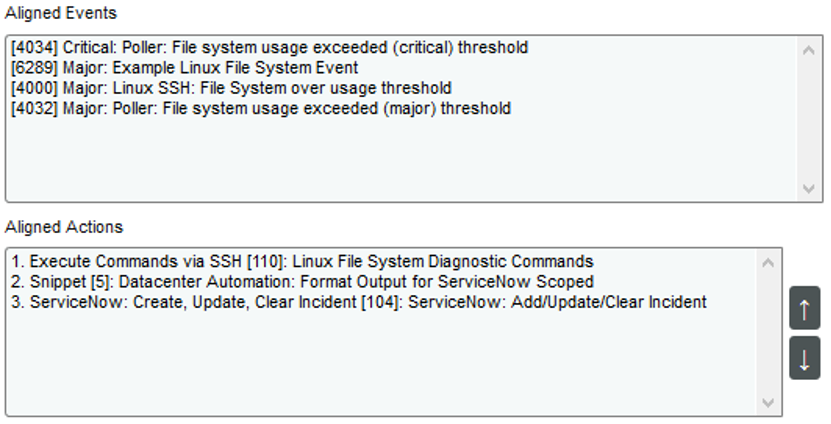This screenshot has height=424, width=831.
Task: Select event 4000 Linux SSH over usage
Action: (231, 88)
